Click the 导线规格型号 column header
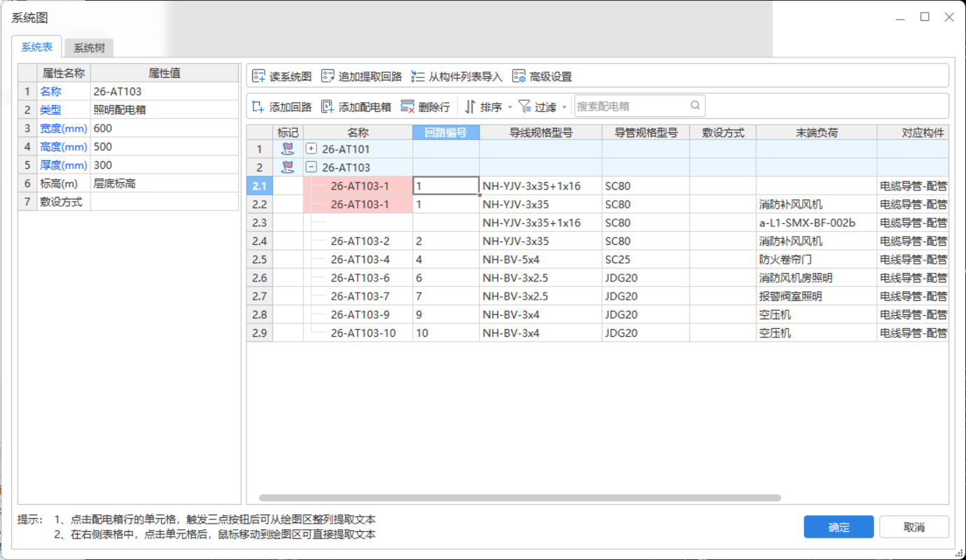 (541, 132)
